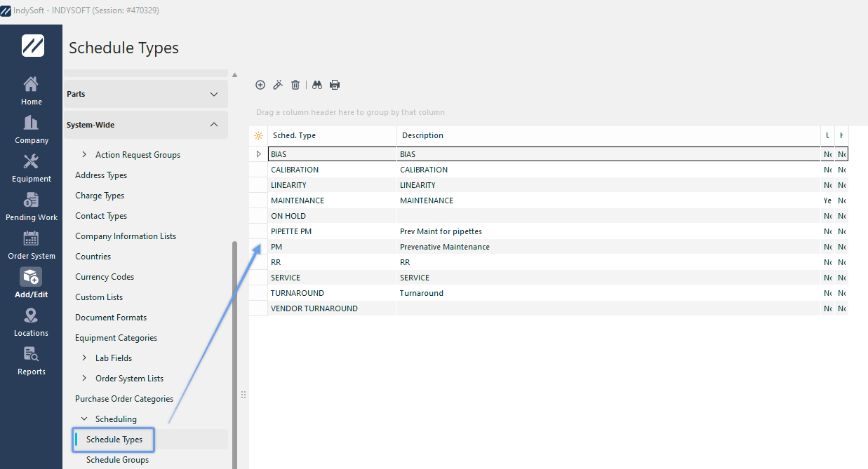Click the panel splitter grip handle
Image resolution: width=868 pixels, height=469 pixels.
[243, 395]
